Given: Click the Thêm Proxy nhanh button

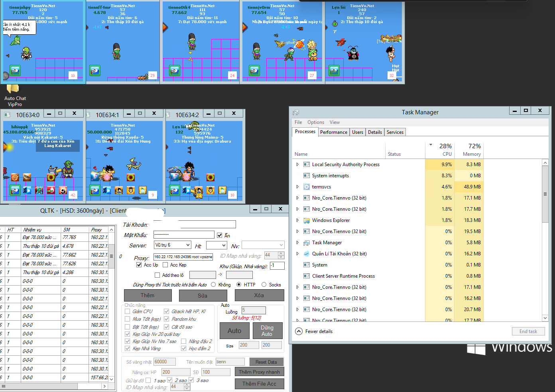Looking at the screenshot, I should (259, 372).
